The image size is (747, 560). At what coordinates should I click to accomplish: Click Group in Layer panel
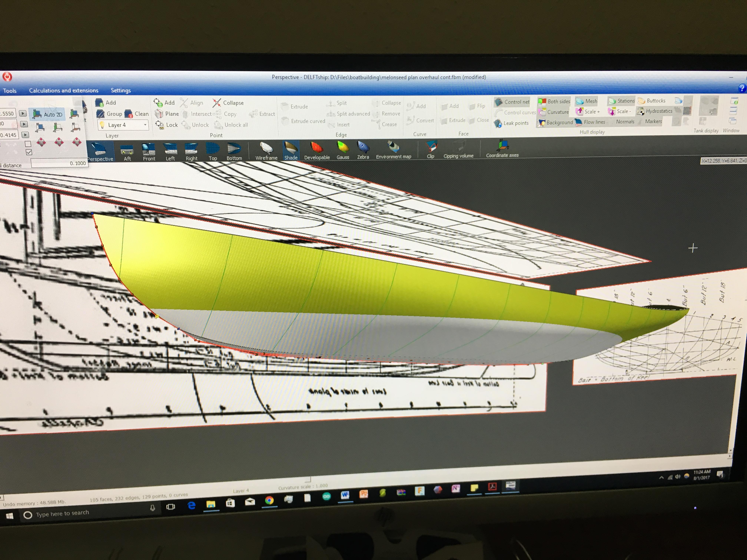(x=109, y=114)
